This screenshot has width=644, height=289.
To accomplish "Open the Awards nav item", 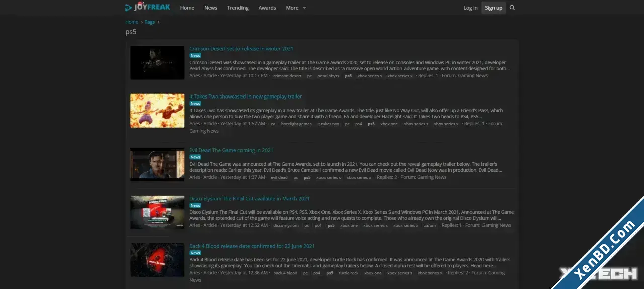I will click(x=267, y=8).
